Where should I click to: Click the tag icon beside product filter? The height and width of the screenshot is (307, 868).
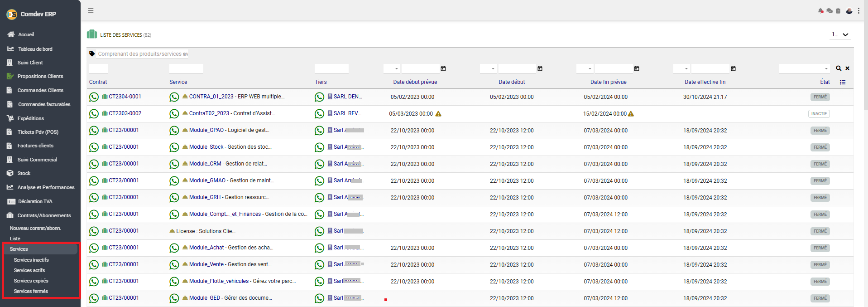pyautogui.click(x=92, y=54)
